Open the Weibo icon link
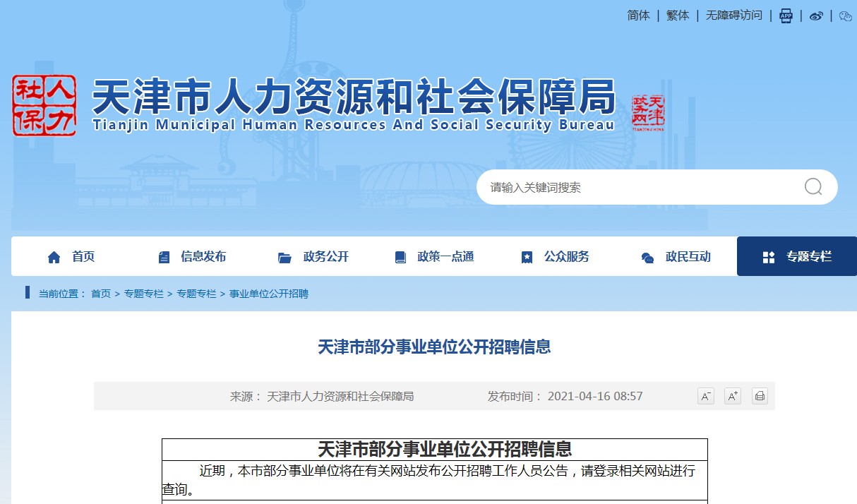 pyautogui.click(x=816, y=16)
